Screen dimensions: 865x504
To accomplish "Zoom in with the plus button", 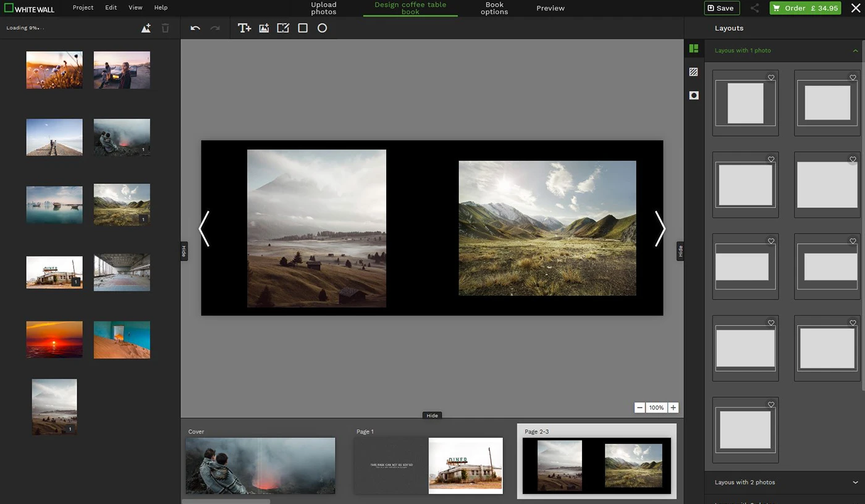I will (x=673, y=408).
